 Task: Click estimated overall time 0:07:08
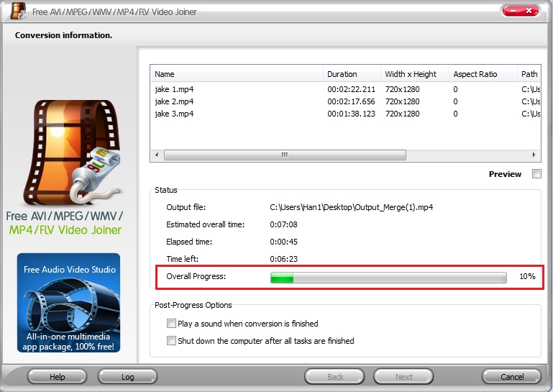pyautogui.click(x=283, y=224)
